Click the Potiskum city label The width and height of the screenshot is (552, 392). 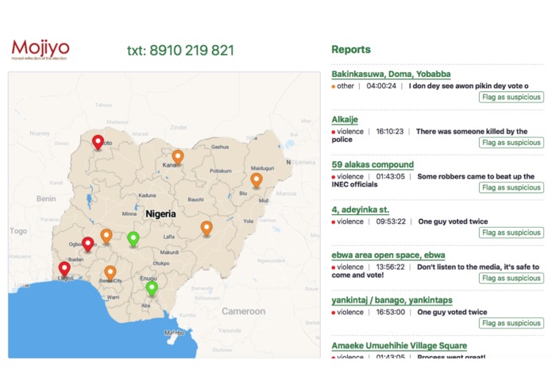pos(221,171)
